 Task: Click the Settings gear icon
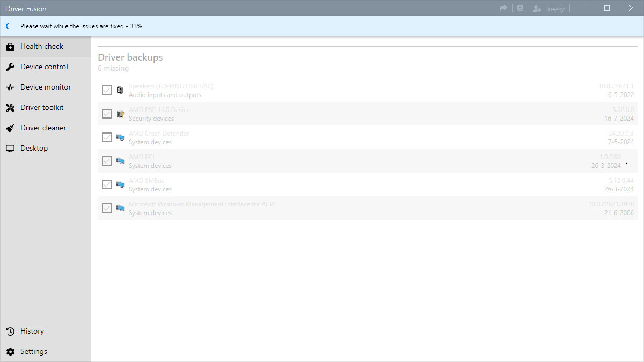[10, 352]
